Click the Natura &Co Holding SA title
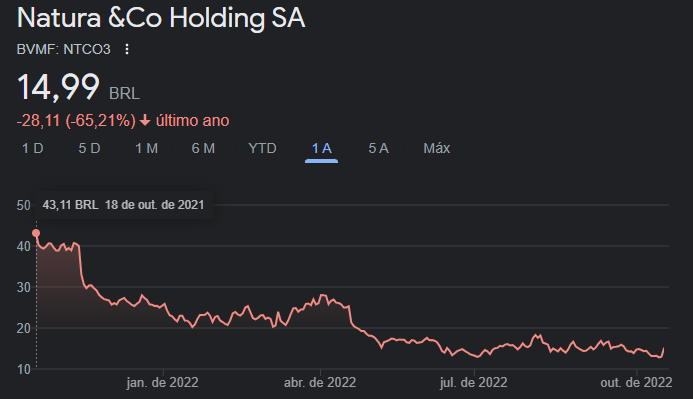Viewport: 693px width, 399px height. point(161,18)
